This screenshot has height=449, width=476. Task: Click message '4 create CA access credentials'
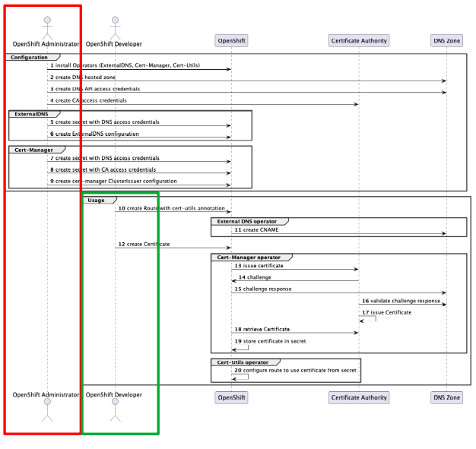coord(88,100)
